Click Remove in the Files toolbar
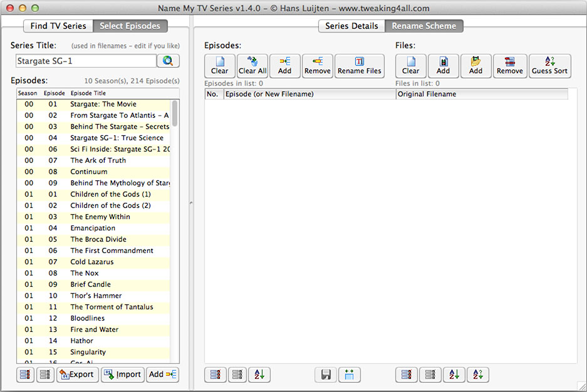 pos(509,66)
